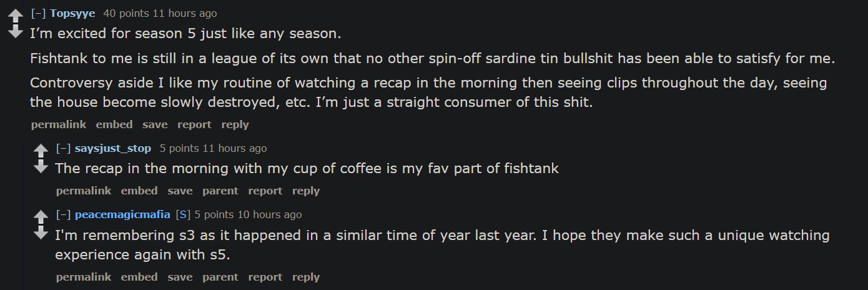The height and width of the screenshot is (290, 868).
Task: Collapse Topsyye's comment thread
Action: coord(39,13)
